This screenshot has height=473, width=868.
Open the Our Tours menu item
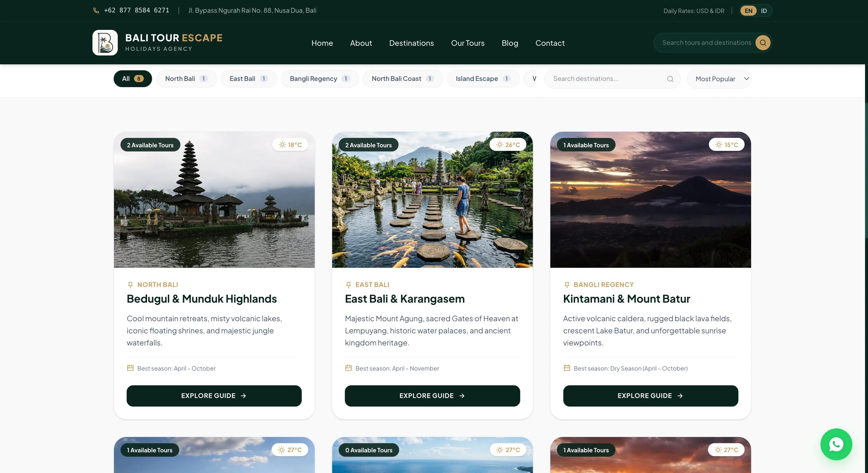coord(468,43)
